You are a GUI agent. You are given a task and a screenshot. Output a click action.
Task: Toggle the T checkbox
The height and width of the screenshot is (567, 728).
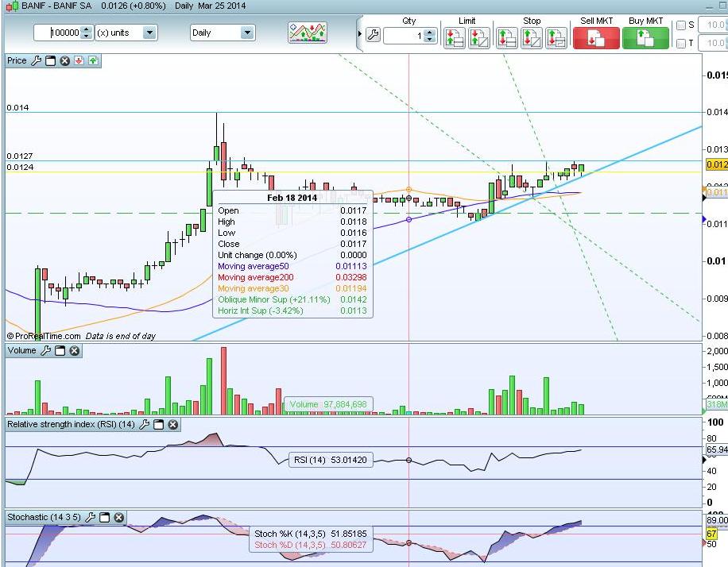pyautogui.click(x=681, y=43)
